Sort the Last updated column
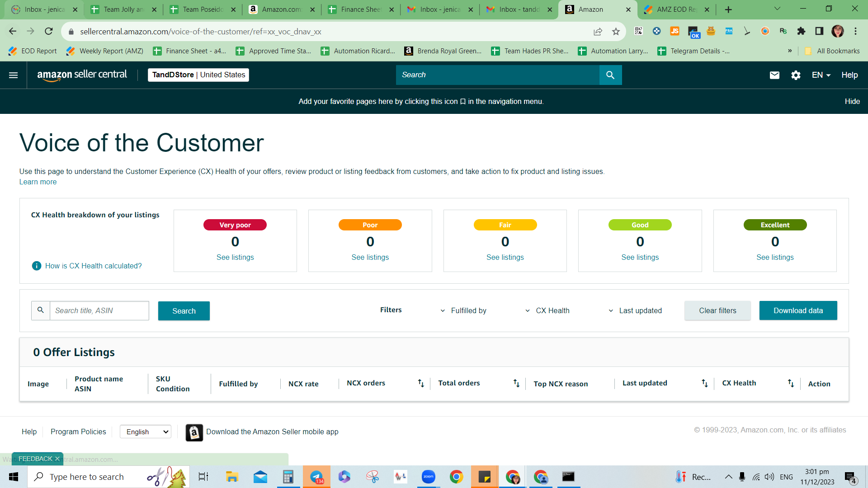This screenshot has width=868, height=488. [x=705, y=383]
